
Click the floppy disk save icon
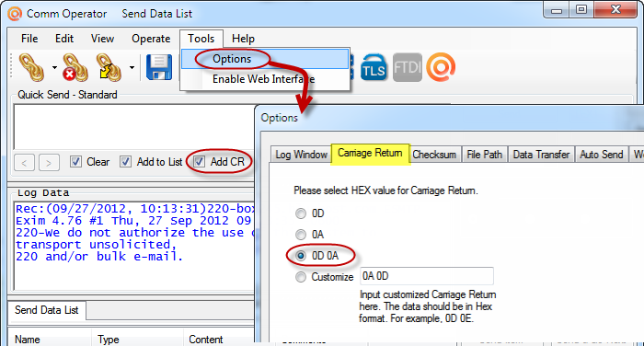[x=159, y=67]
